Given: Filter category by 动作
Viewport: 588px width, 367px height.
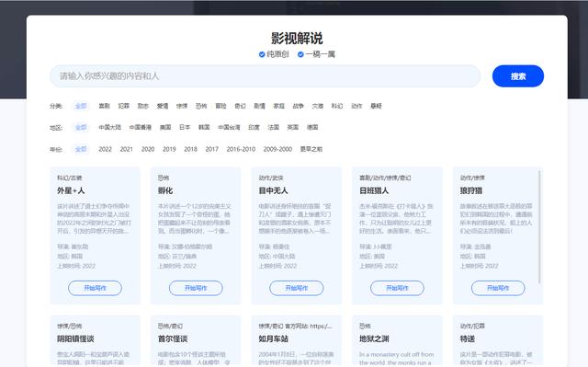Looking at the screenshot, I should [x=356, y=106].
